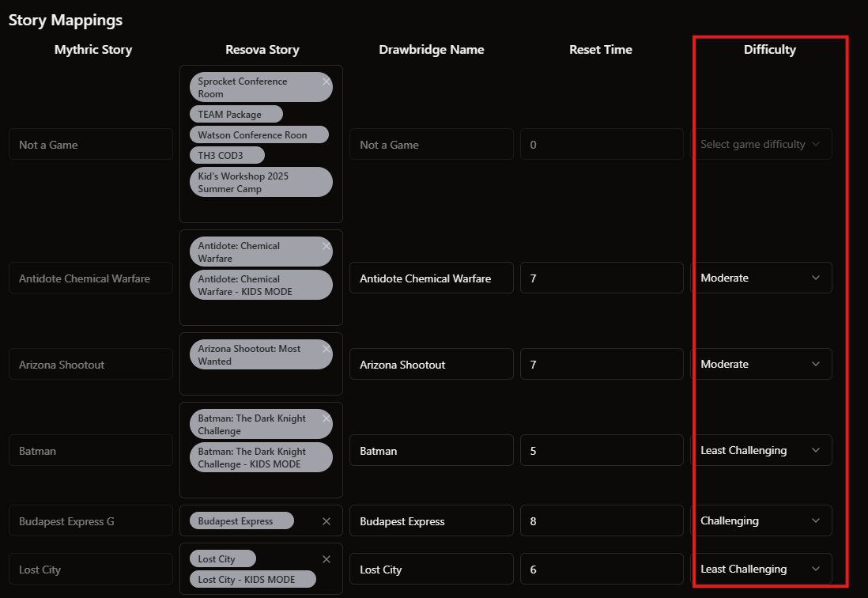Click the Sprocket Conference Room tag
The image size is (868, 598).
pos(253,88)
